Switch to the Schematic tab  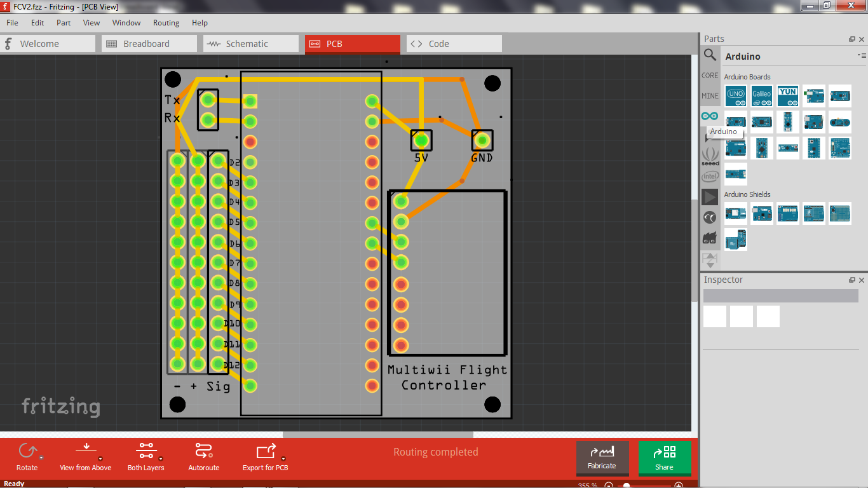[x=250, y=43]
